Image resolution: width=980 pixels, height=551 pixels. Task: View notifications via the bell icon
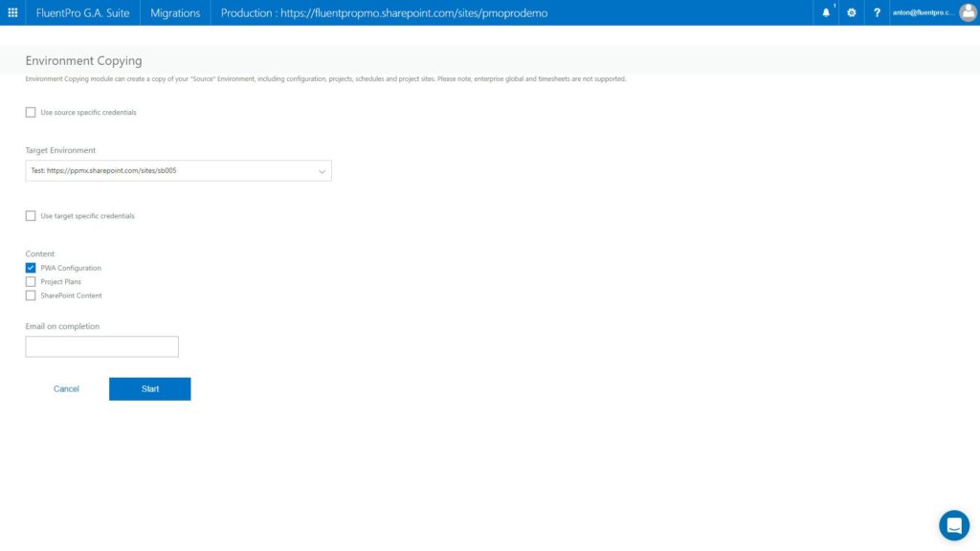click(825, 12)
